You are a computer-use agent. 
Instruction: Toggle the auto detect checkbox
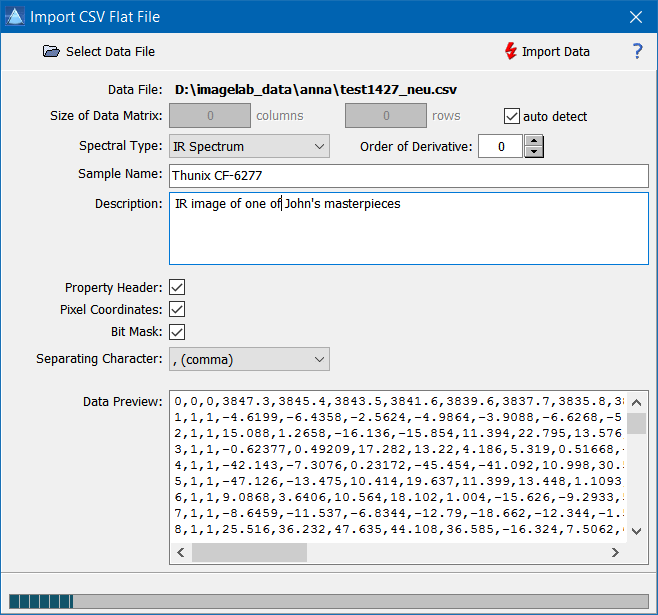point(512,116)
